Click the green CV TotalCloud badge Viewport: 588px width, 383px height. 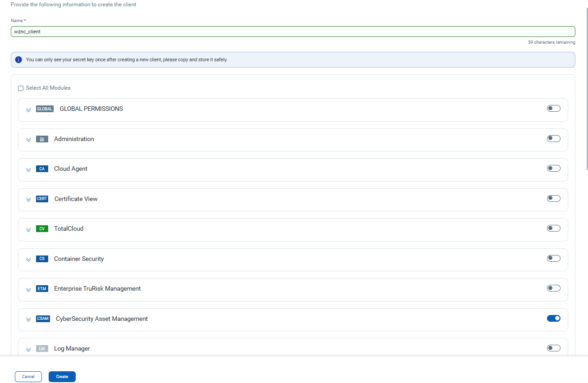click(42, 229)
